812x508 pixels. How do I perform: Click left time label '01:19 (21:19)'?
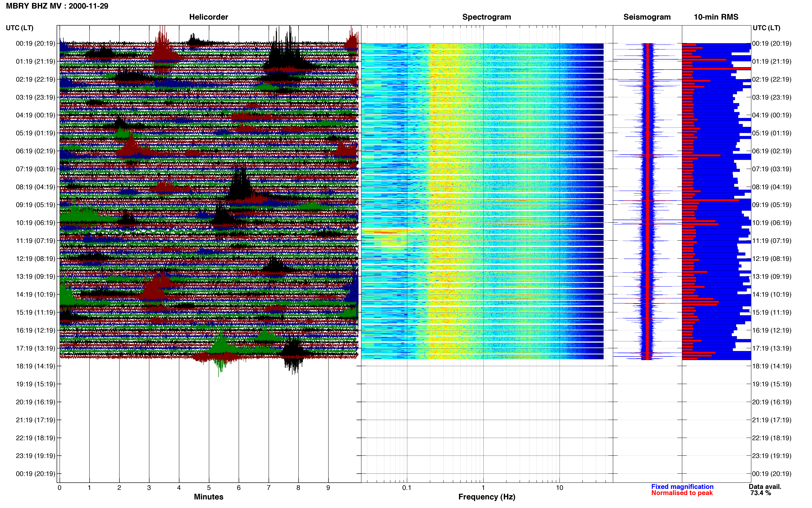point(36,61)
